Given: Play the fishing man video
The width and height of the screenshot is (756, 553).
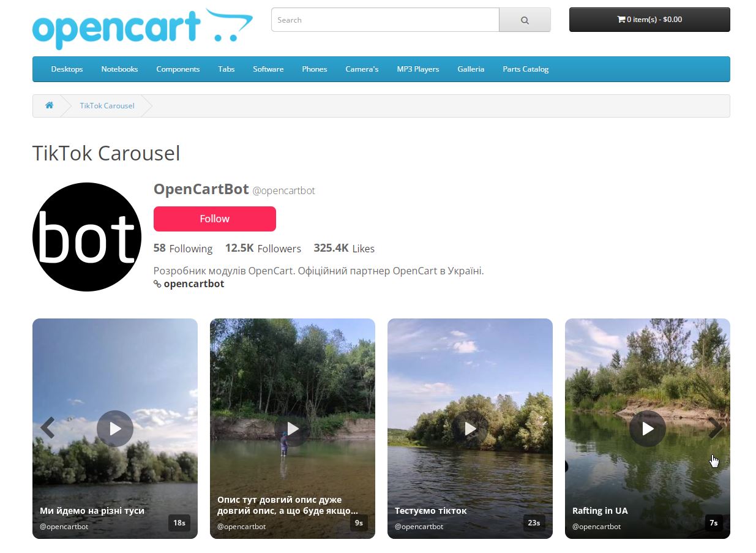Looking at the screenshot, I should tap(293, 429).
